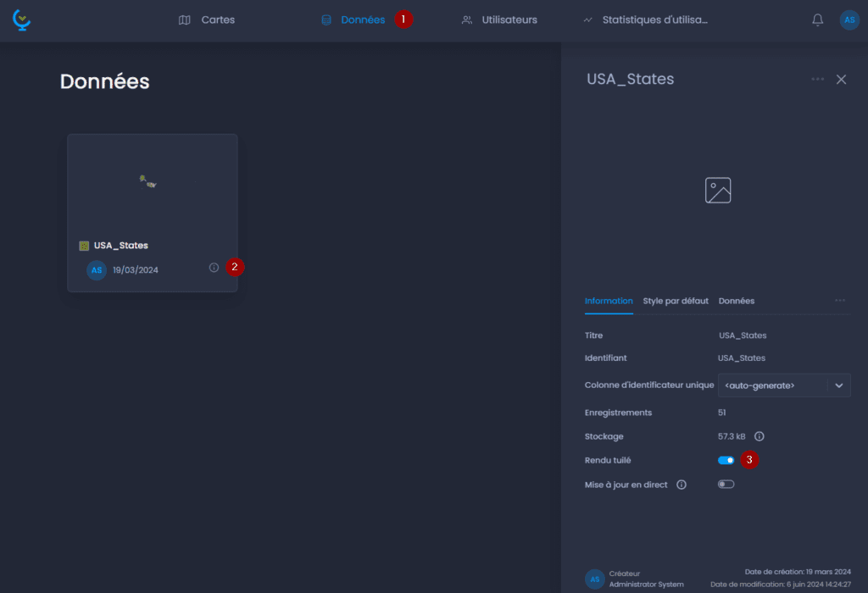
Task: Click the database icon beside Données
Action: (326, 20)
